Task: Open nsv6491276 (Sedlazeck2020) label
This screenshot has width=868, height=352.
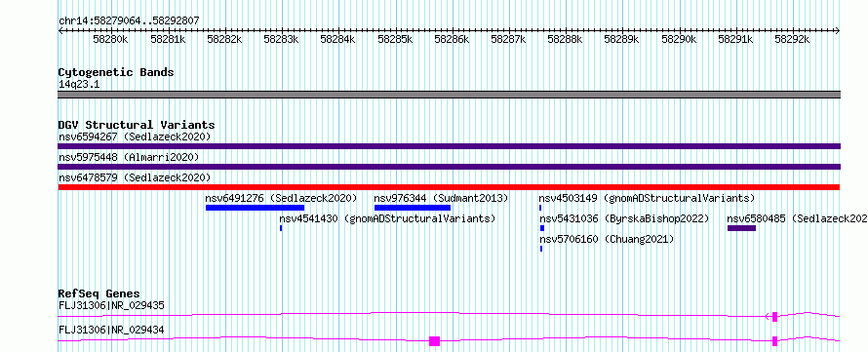Action: [x=281, y=198]
